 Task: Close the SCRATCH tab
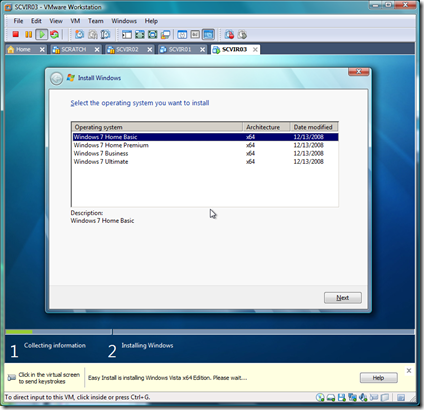click(97, 49)
